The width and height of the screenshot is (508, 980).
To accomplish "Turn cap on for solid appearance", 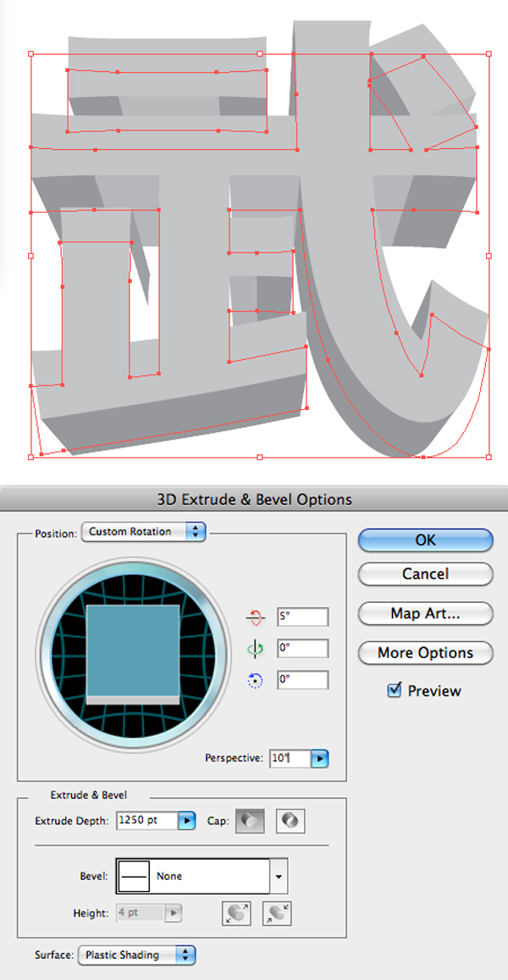I will click(250, 820).
